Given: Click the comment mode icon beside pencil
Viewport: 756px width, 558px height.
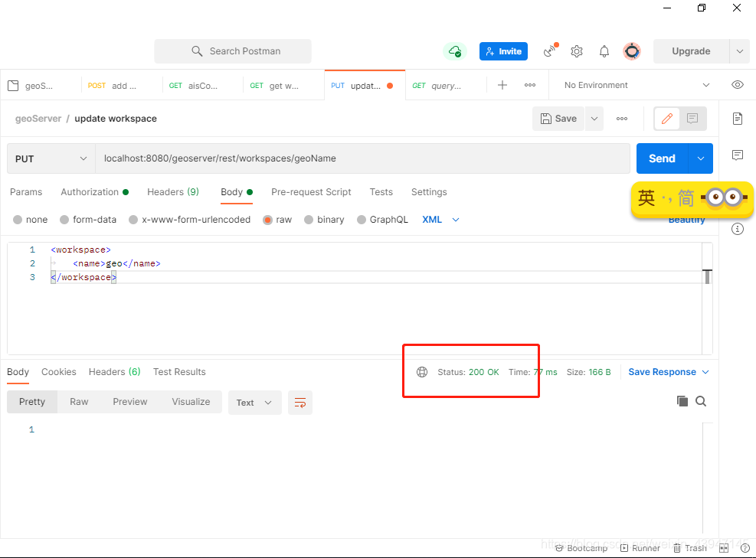Looking at the screenshot, I should [692, 119].
